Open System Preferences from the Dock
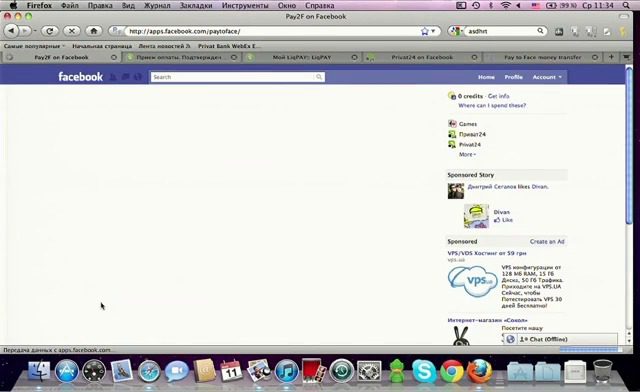This screenshot has width=640, height=392. pyautogui.click(x=369, y=371)
